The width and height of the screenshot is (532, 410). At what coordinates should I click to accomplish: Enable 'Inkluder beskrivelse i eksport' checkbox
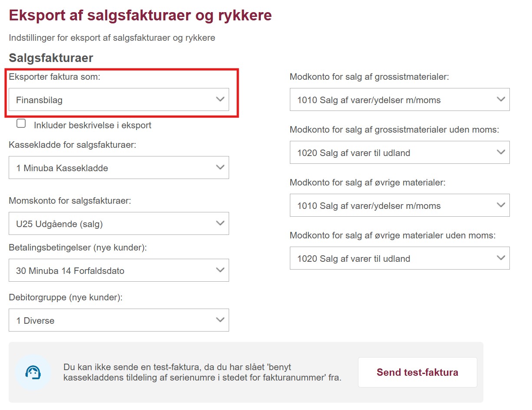click(x=21, y=124)
